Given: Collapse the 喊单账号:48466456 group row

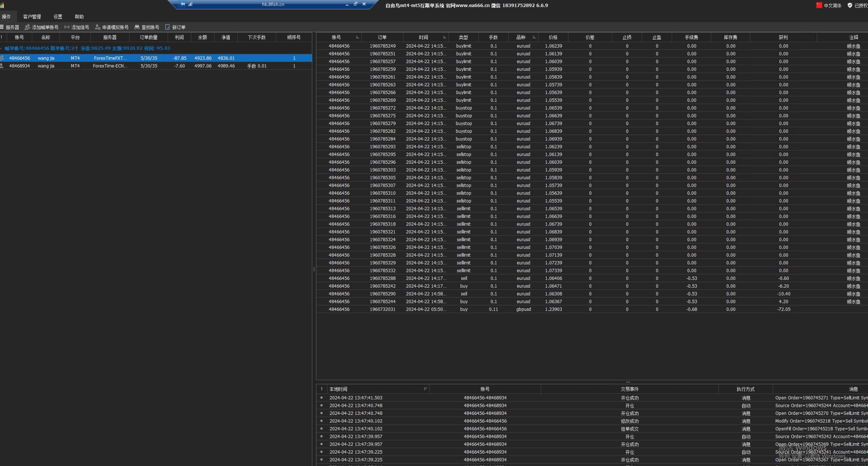Looking at the screenshot, I should click(x=1, y=48).
